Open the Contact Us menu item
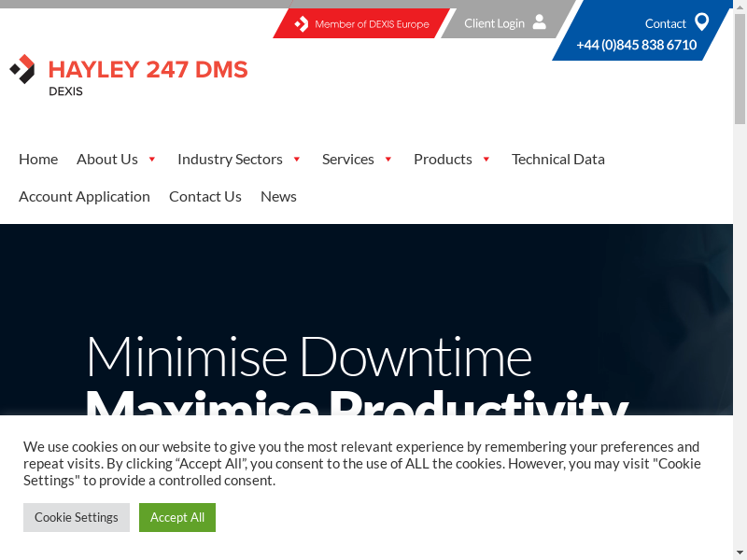The height and width of the screenshot is (560, 747). (x=204, y=196)
